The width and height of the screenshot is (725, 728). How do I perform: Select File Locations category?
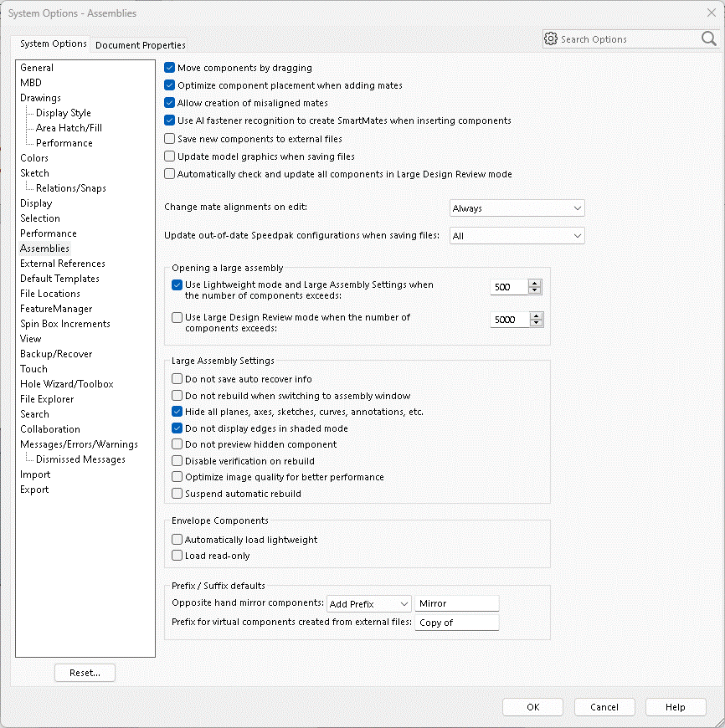point(49,294)
